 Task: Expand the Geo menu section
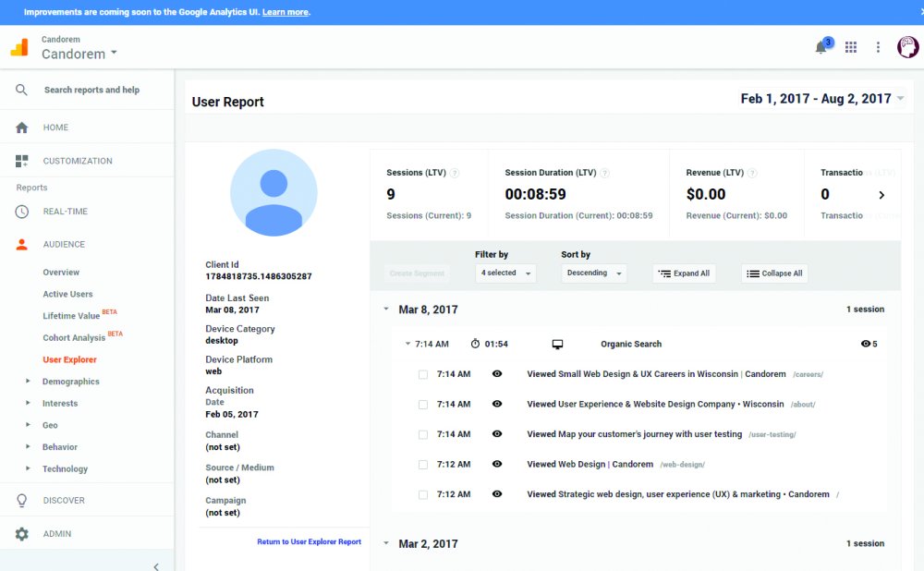(x=28, y=425)
